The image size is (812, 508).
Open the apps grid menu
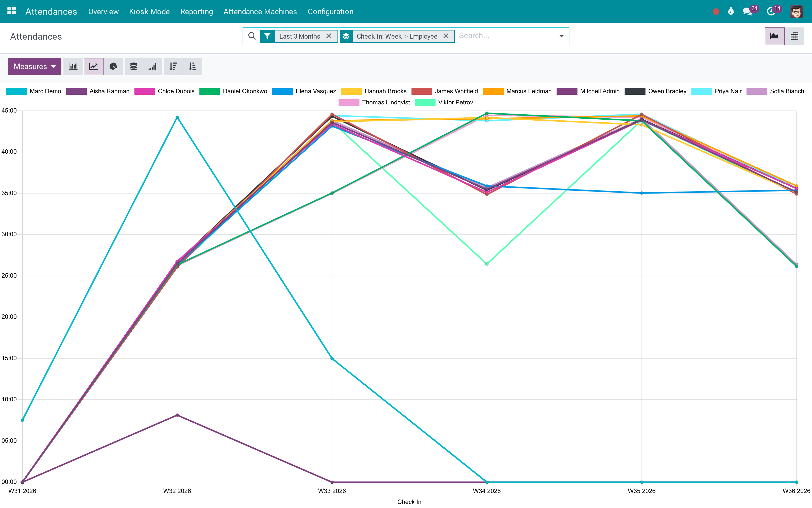[12, 11]
